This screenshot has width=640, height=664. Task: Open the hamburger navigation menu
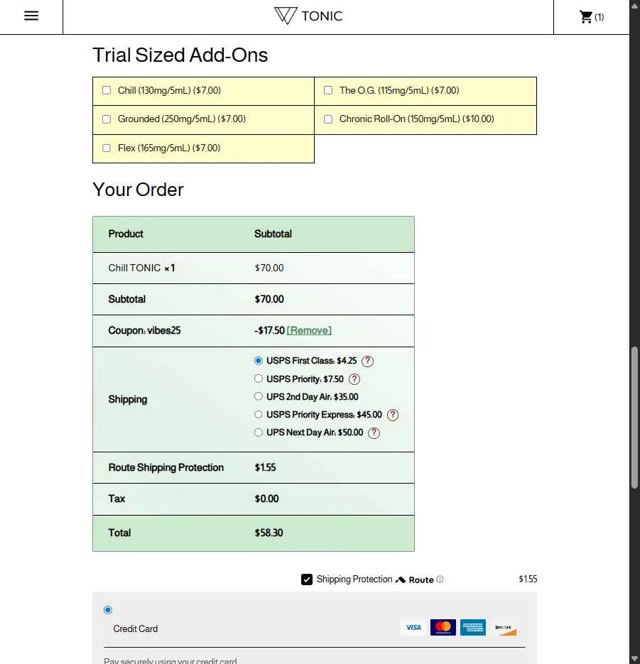point(31,16)
